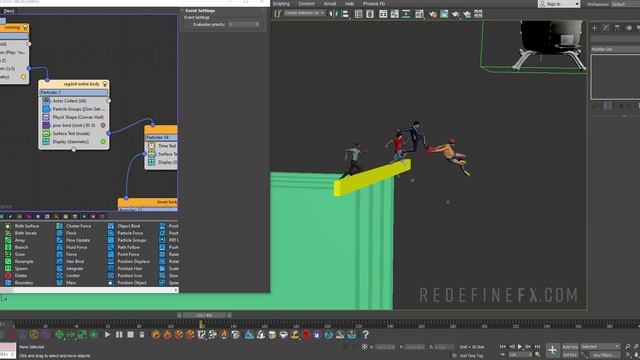Pick the Array operator icon
640x360 pixels.
coord(8,240)
